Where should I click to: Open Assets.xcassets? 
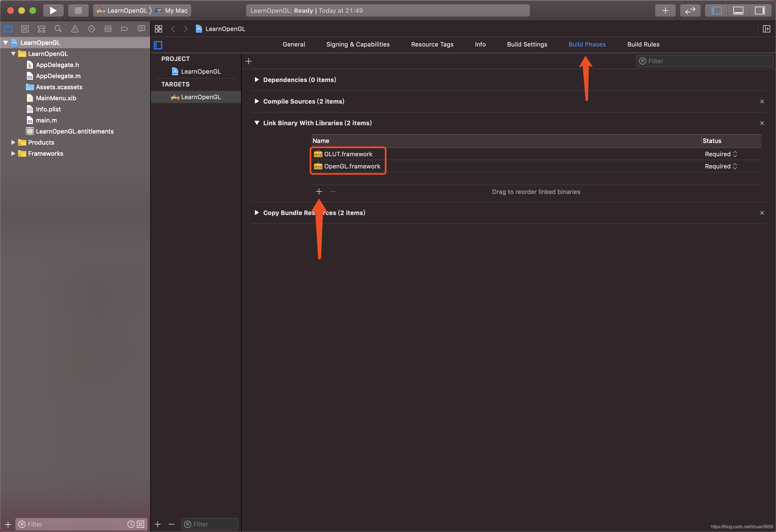tap(59, 87)
